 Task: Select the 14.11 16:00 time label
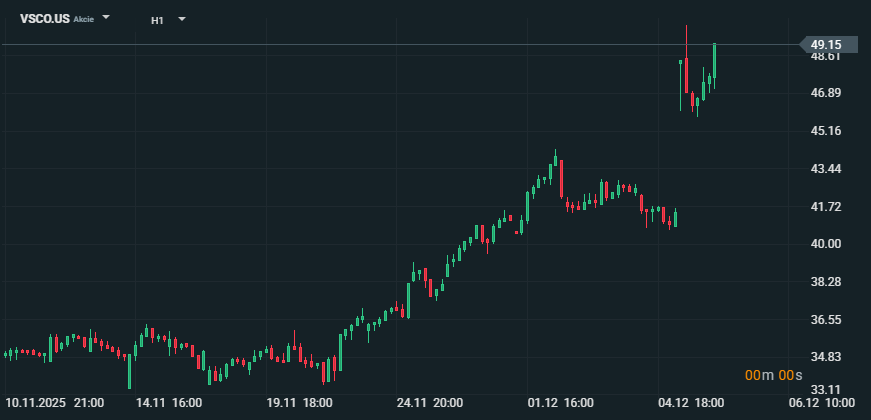click(x=169, y=403)
